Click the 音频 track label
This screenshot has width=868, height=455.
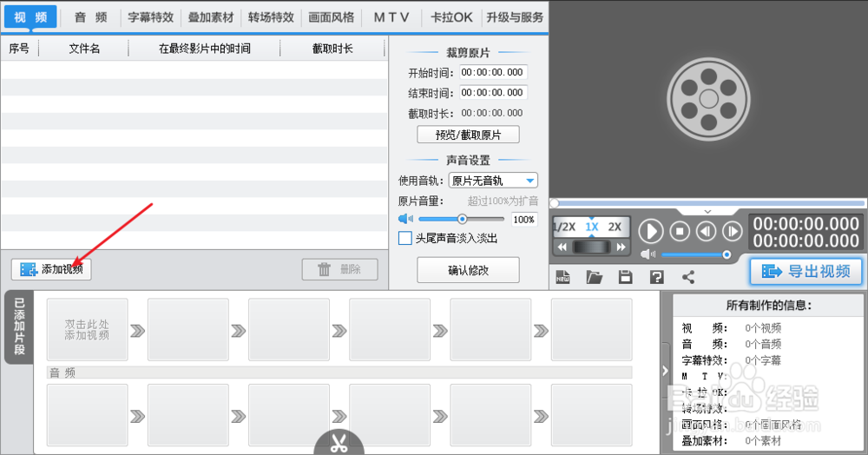(x=62, y=373)
